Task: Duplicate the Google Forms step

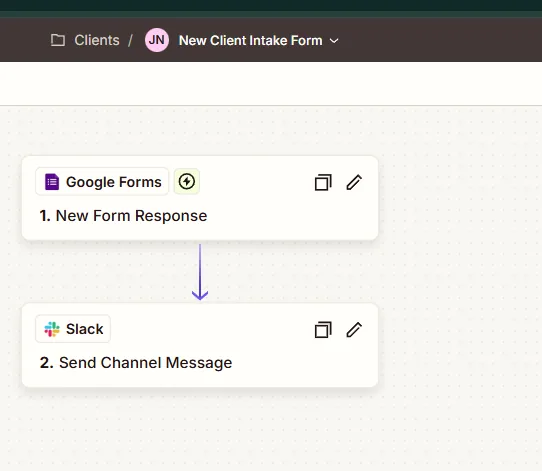Action: 323,182
